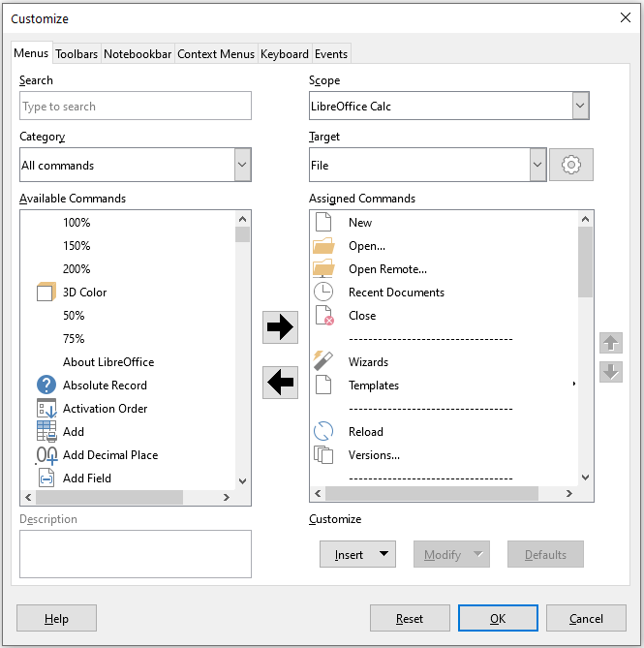Open the Modify dropdown button
The height and width of the screenshot is (648, 644).
point(451,554)
